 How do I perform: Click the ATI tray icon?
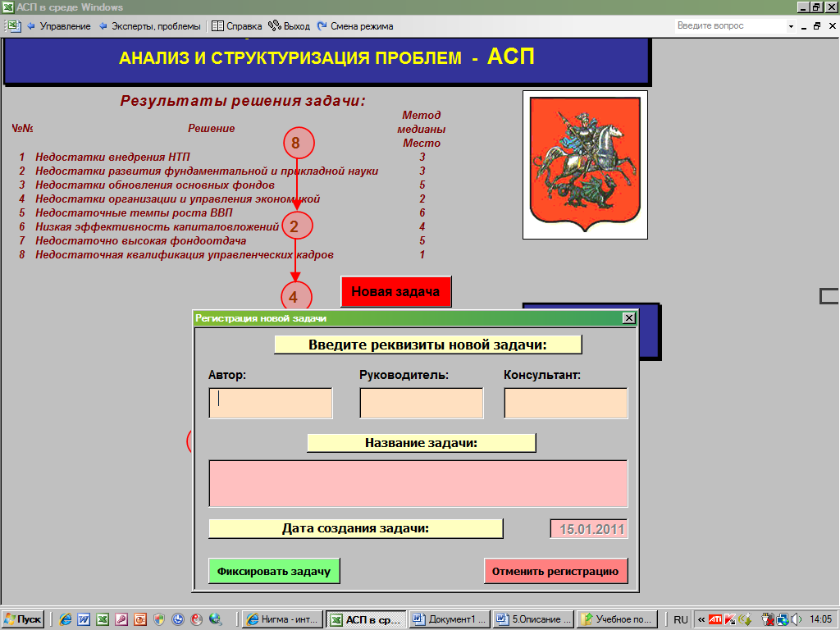coord(715,619)
